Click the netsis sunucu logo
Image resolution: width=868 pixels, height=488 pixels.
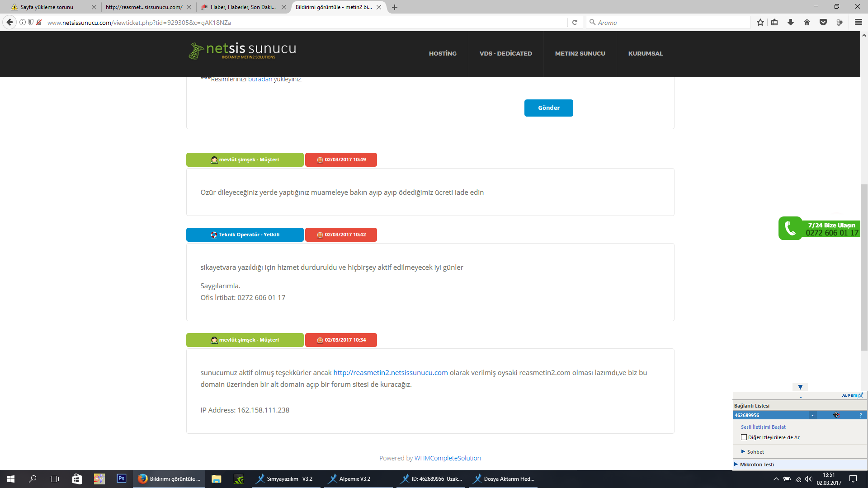coord(242,51)
